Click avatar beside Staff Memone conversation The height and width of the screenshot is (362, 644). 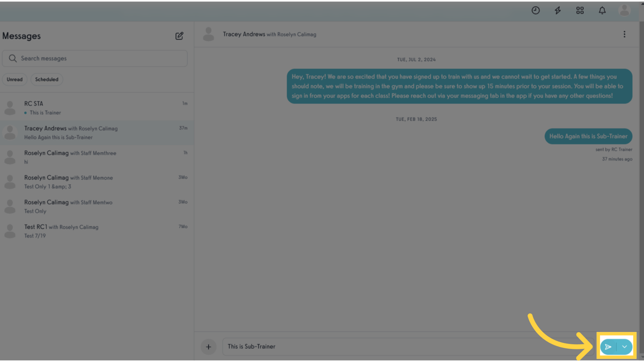click(10, 182)
